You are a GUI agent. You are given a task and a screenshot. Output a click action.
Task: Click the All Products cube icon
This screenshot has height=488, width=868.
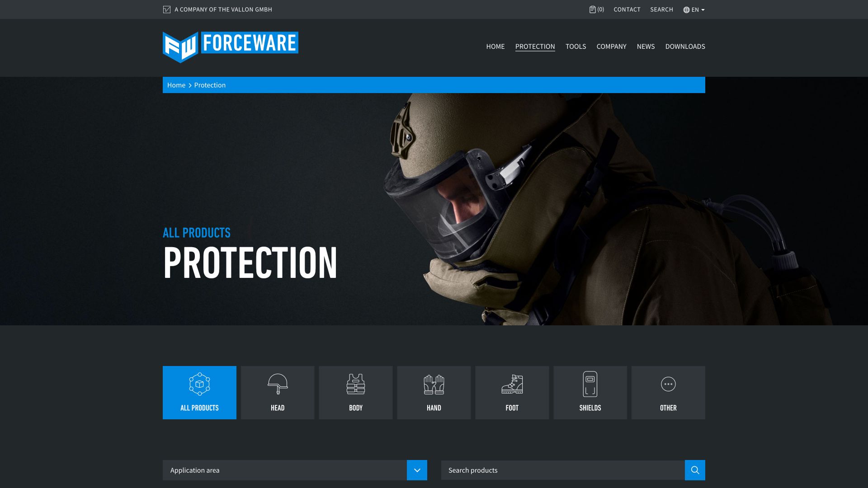[199, 384]
